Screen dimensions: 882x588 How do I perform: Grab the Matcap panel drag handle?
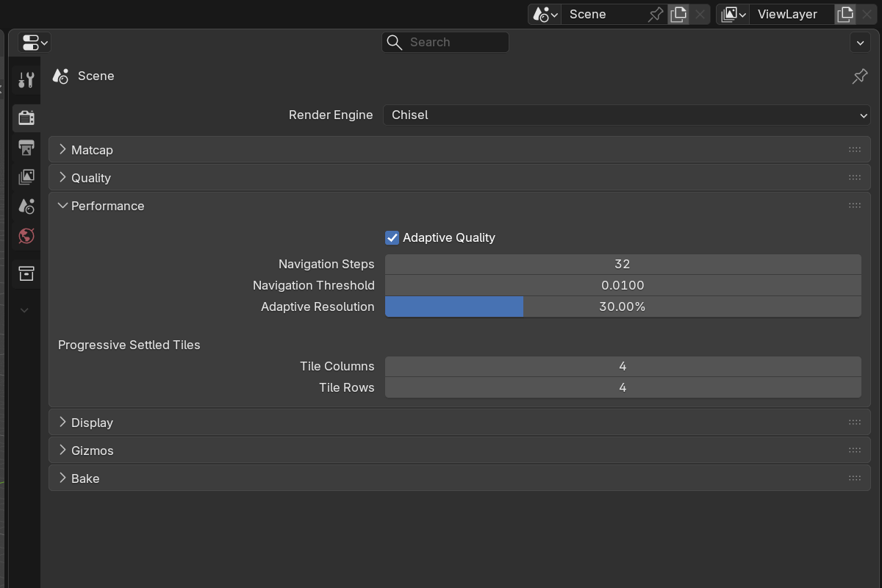[x=854, y=150]
